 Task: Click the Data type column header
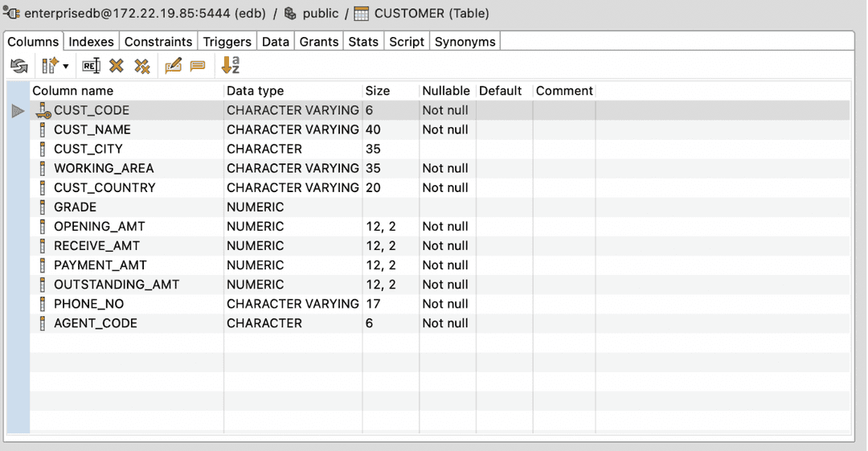[x=255, y=91]
